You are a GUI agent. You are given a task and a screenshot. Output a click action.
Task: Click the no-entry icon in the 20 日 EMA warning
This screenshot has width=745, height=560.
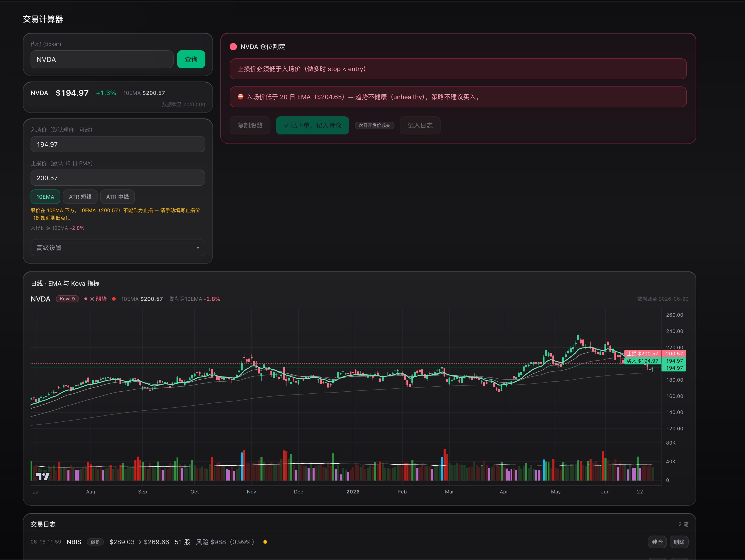[241, 97]
